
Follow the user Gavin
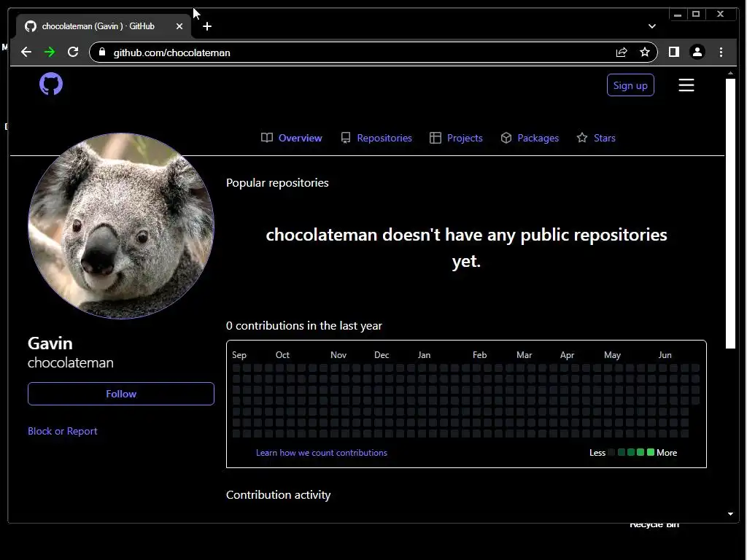(x=121, y=394)
